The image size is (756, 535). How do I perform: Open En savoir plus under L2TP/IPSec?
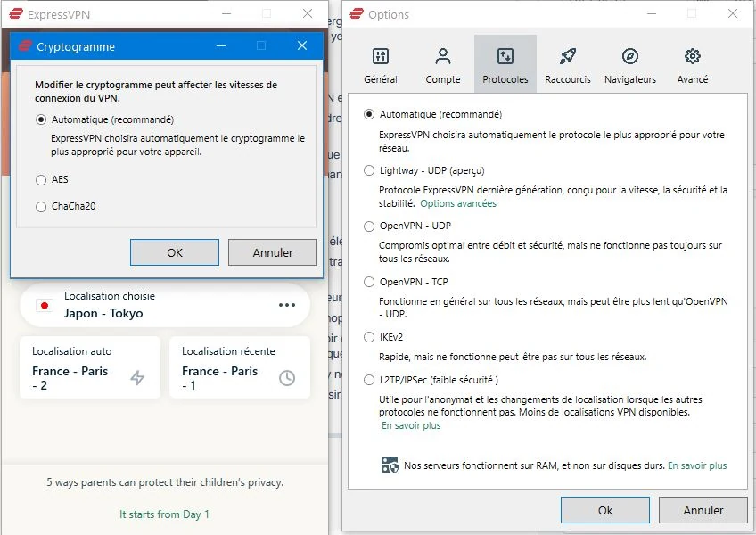(411, 425)
